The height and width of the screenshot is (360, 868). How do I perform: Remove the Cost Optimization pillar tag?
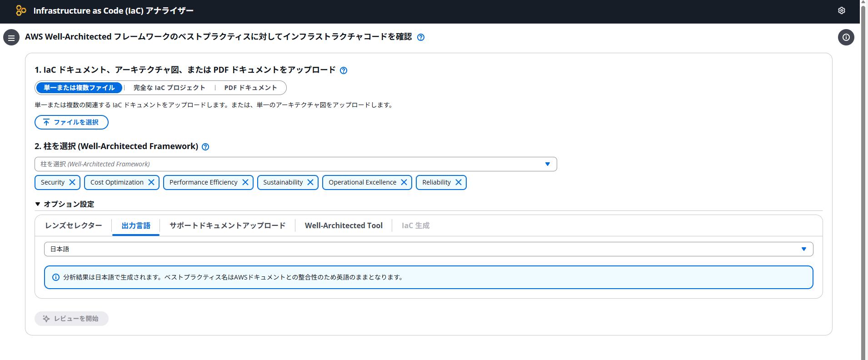pos(151,182)
